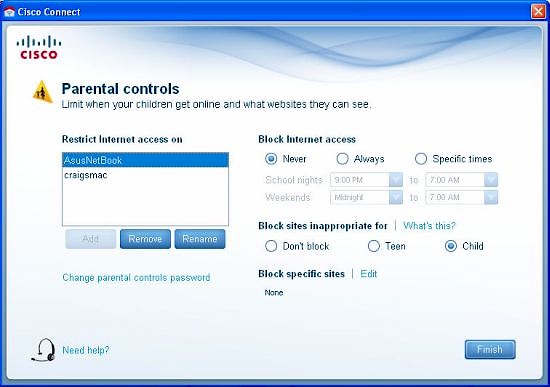This screenshot has width=550, height=387.
Task: Select AsusNetBook in device list
Action: pyautogui.click(x=145, y=160)
